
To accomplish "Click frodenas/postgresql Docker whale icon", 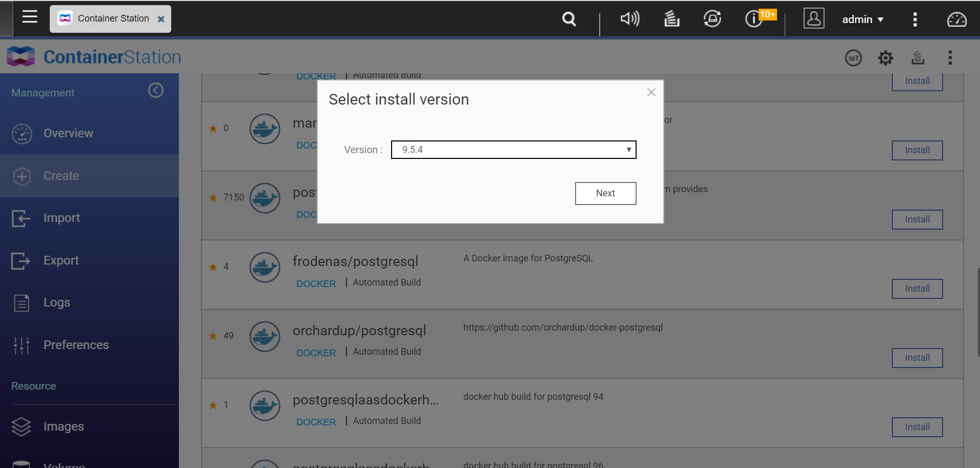I will (x=264, y=267).
